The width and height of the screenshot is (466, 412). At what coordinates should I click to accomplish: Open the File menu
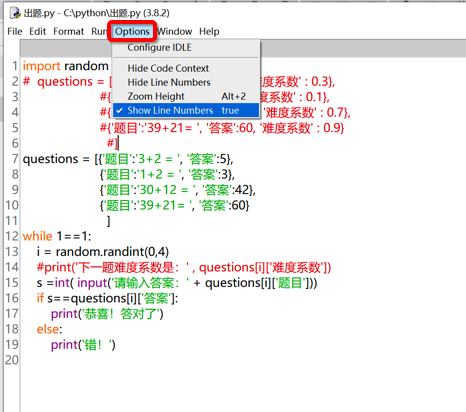click(x=15, y=31)
